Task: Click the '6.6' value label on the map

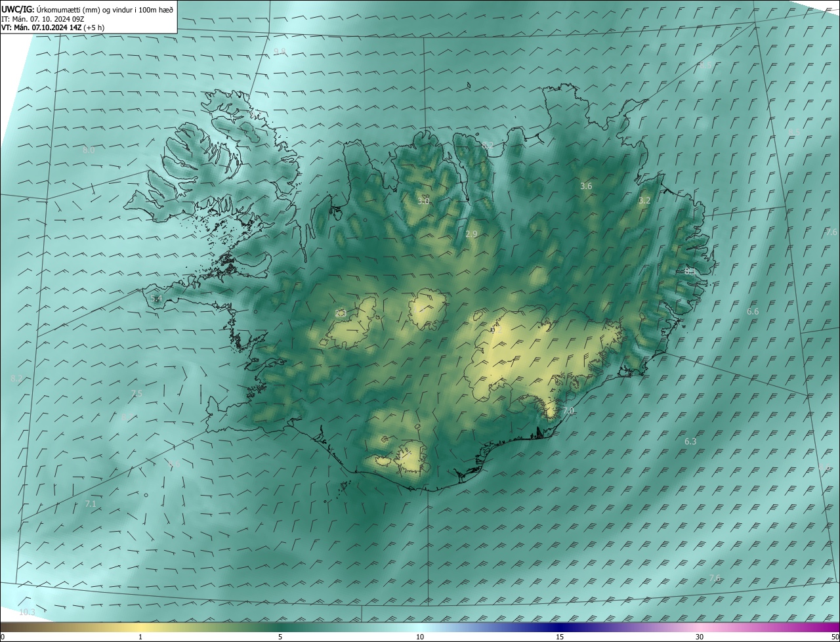Action: pos(753,311)
